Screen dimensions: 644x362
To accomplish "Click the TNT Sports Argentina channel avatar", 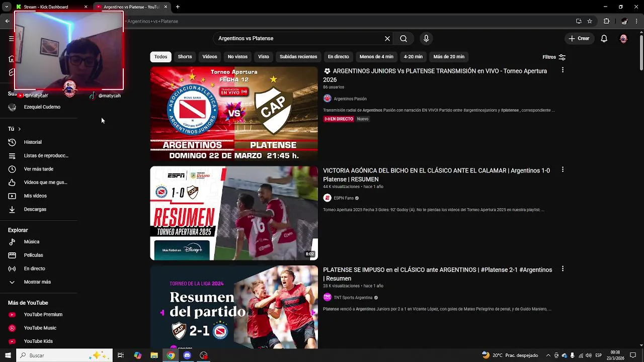I will pos(327,298).
